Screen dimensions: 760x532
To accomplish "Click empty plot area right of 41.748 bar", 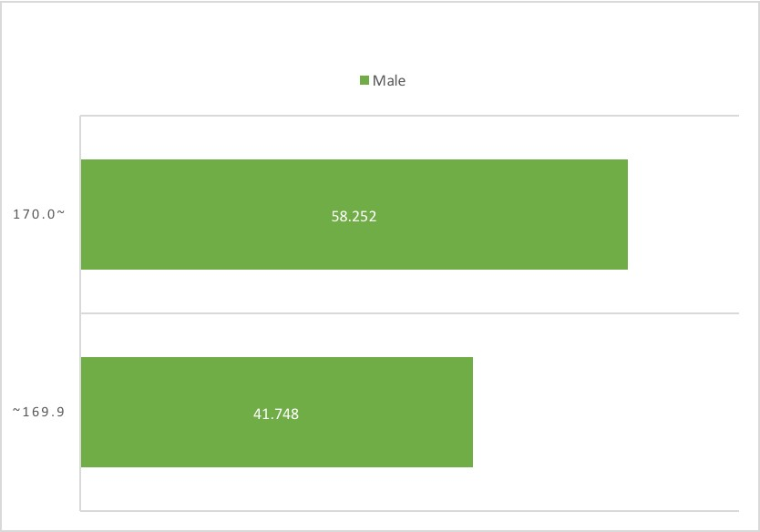I will coord(606,413).
